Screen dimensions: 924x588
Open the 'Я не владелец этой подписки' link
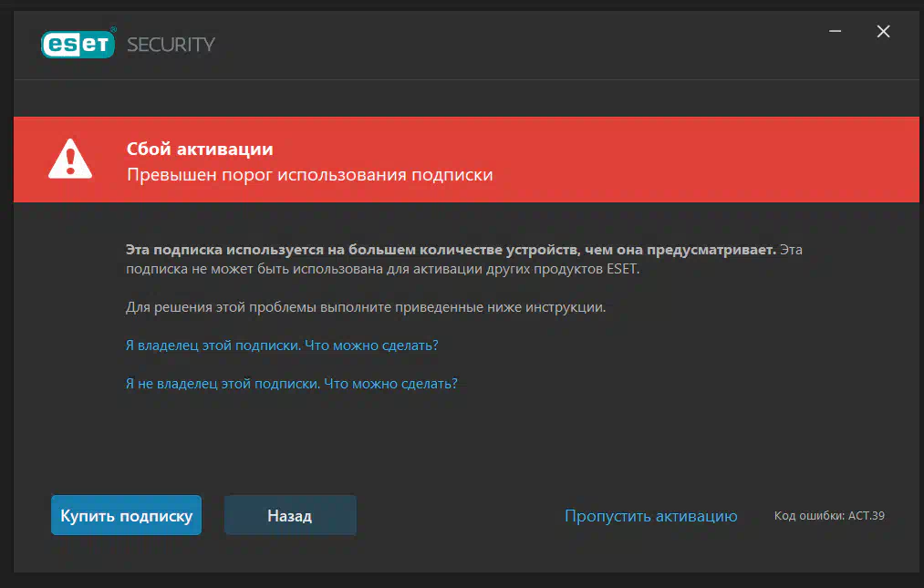[x=291, y=384]
